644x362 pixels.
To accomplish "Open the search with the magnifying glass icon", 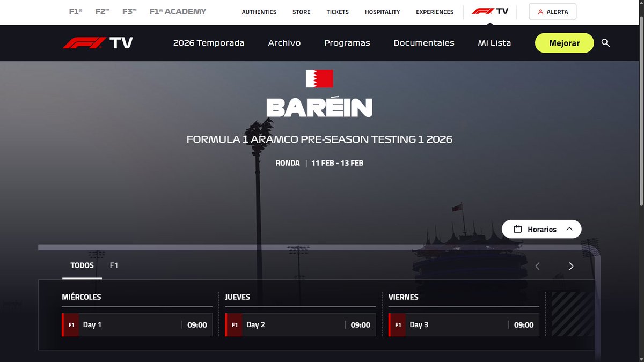I will click(x=605, y=43).
